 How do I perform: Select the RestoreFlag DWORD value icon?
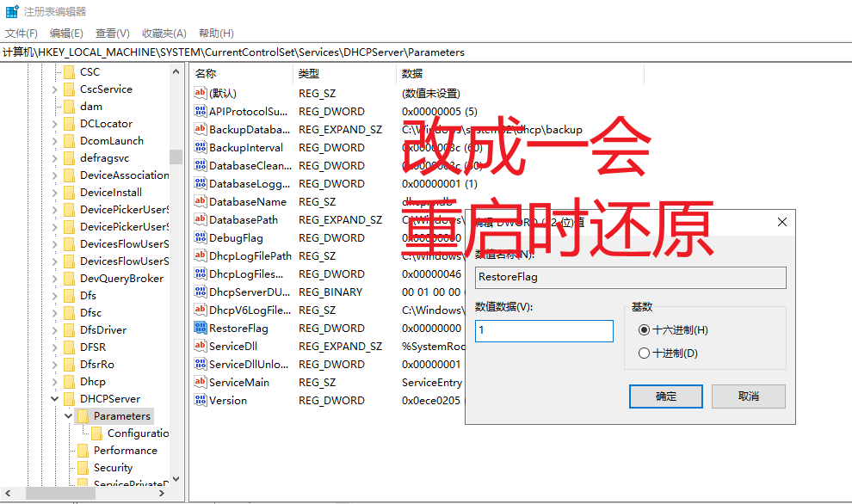200,328
